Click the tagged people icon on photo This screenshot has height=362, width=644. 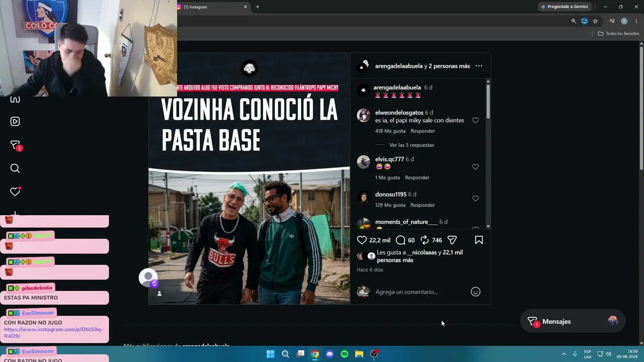coord(159,294)
